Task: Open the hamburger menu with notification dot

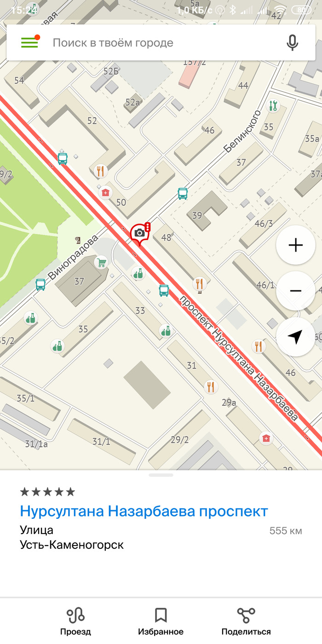Action: pyautogui.click(x=30, y=42)
